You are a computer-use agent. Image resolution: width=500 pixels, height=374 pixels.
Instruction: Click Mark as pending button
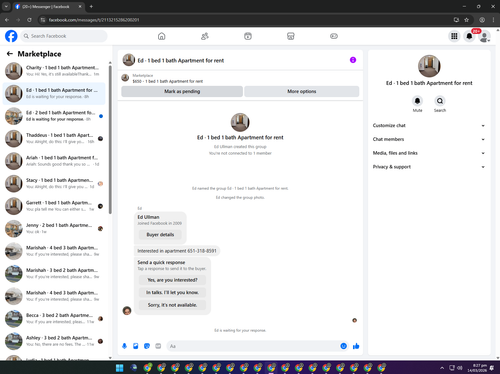[182, 91]
